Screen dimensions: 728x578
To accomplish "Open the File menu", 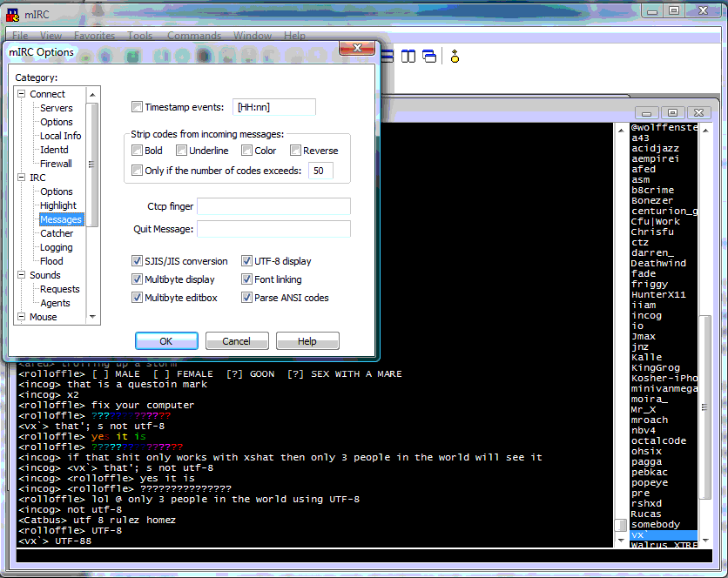I will (x=20, y=36).
